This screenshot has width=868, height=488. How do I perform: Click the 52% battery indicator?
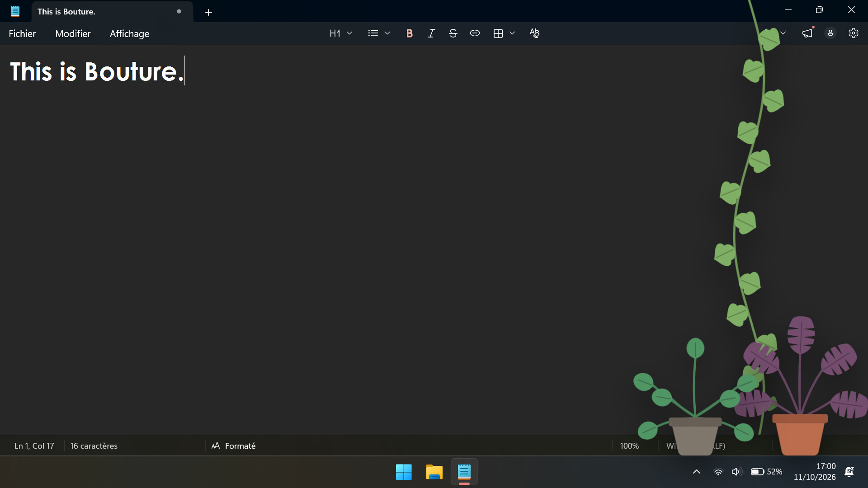click(766, 472)
